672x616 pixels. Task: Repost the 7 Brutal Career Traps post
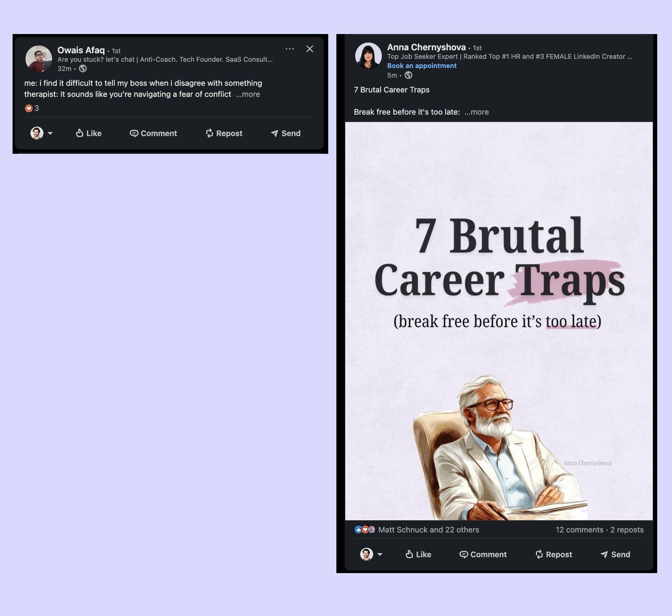(553, 554)
